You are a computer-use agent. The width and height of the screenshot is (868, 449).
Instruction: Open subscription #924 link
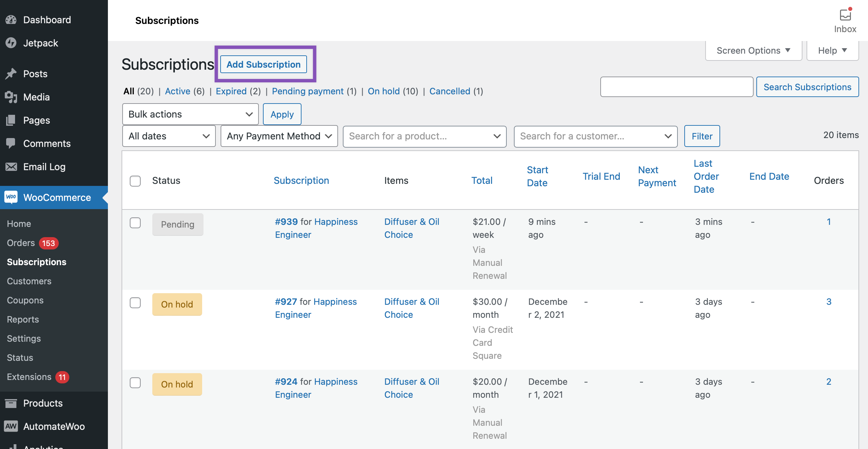[x=286, y=382]
